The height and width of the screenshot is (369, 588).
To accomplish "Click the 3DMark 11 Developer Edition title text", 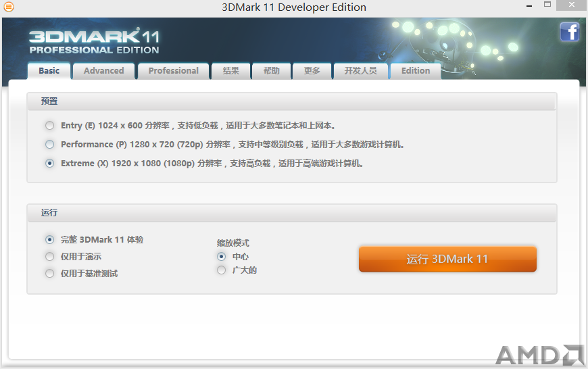I will 293,7.
